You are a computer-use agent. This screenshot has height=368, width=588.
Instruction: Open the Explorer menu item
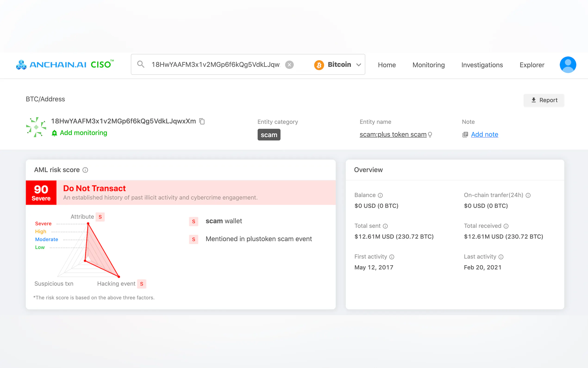click(x=532, y=65)
